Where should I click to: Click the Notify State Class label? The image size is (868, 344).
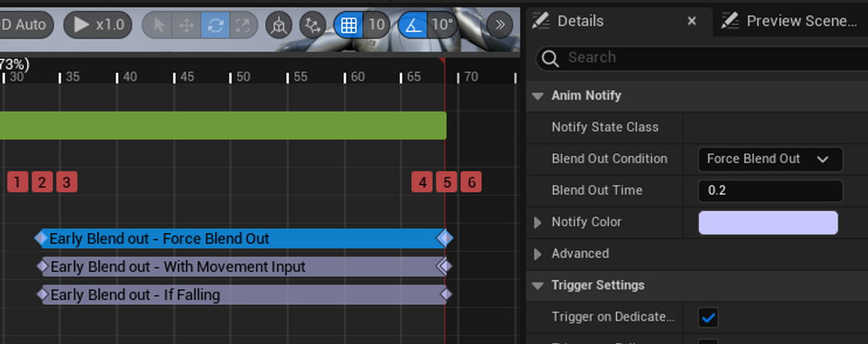pyautogui.click(x=605, y=127)
